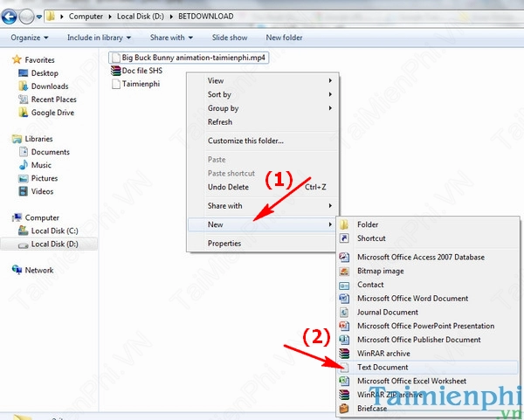Viewport: 524px width, 420px height.
Task: Click the Local Disk (C:) drive icon
Action: tap(23, 231)
